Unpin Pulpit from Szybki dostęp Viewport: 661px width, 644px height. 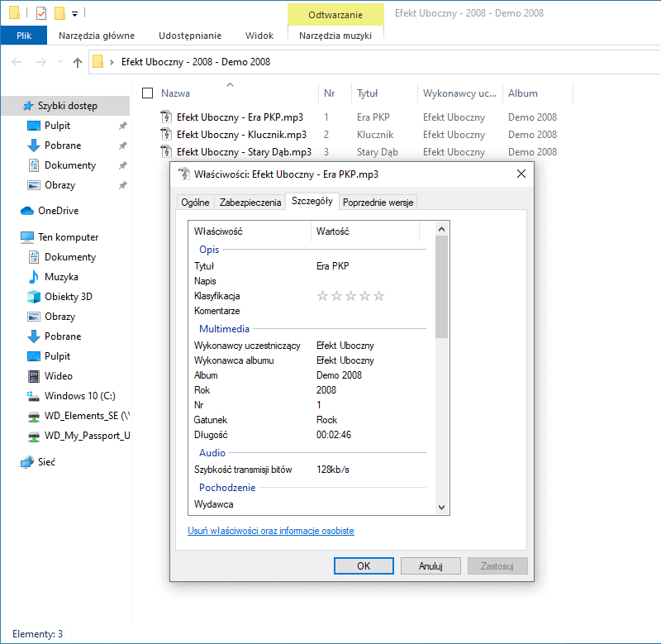click(123, 125)
